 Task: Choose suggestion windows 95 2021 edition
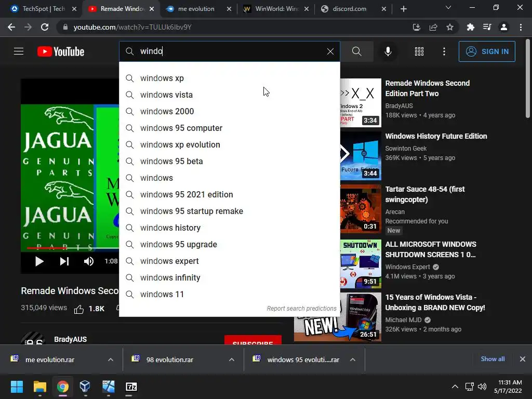(229, 194)
